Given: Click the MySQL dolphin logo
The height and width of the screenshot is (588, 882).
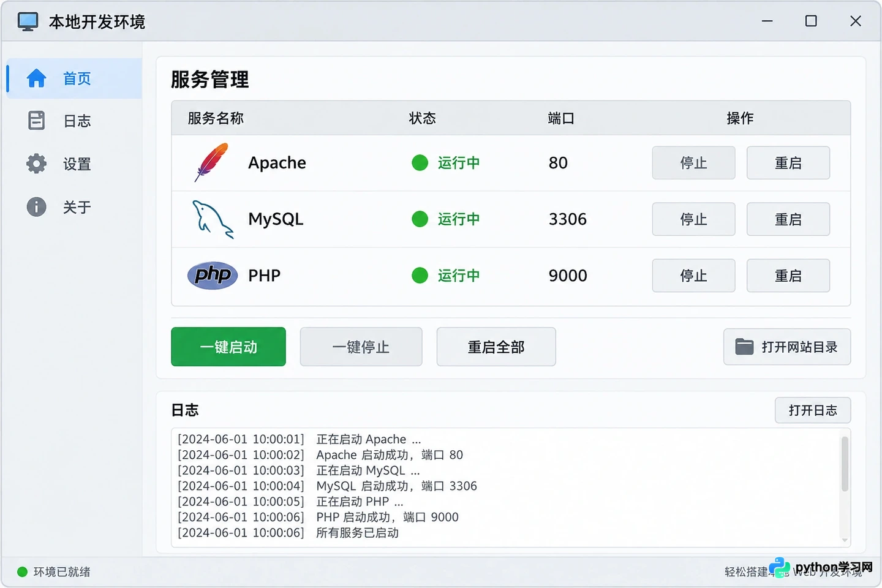Looking at the screenshot, I should [x=213, y=219].
